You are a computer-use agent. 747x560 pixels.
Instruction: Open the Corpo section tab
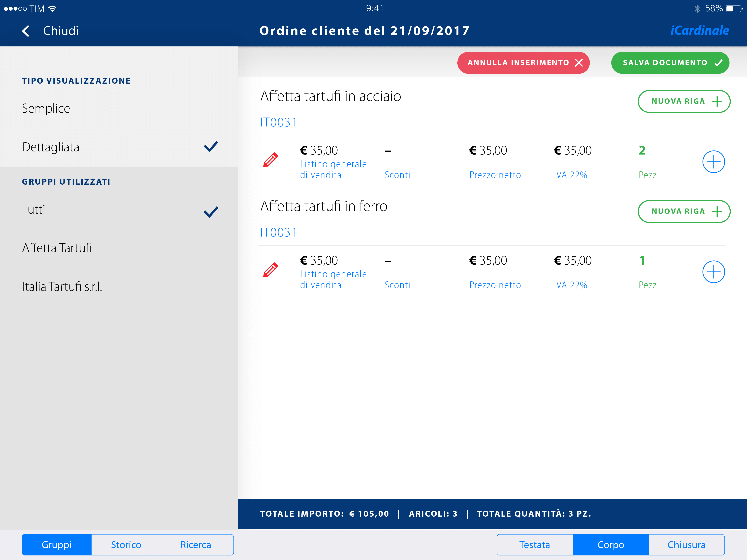pos(611,545)
